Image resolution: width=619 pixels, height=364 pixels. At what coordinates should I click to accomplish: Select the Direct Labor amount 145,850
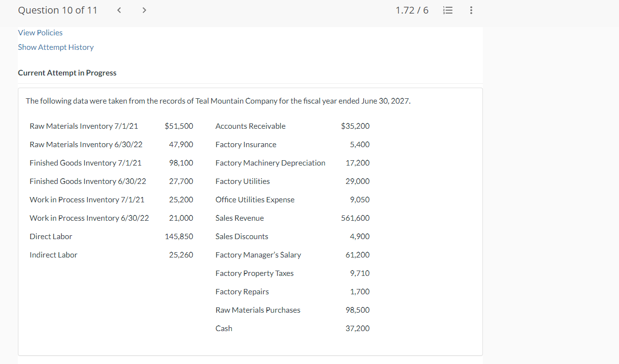[179, 236]
